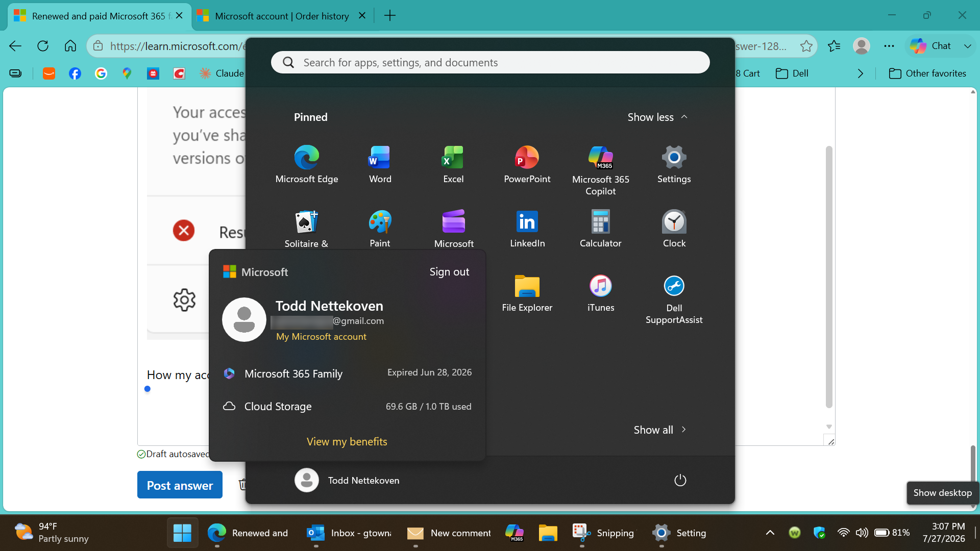Open the volume tray control
This screenshot has height=551, width=980.
(862, 533)
